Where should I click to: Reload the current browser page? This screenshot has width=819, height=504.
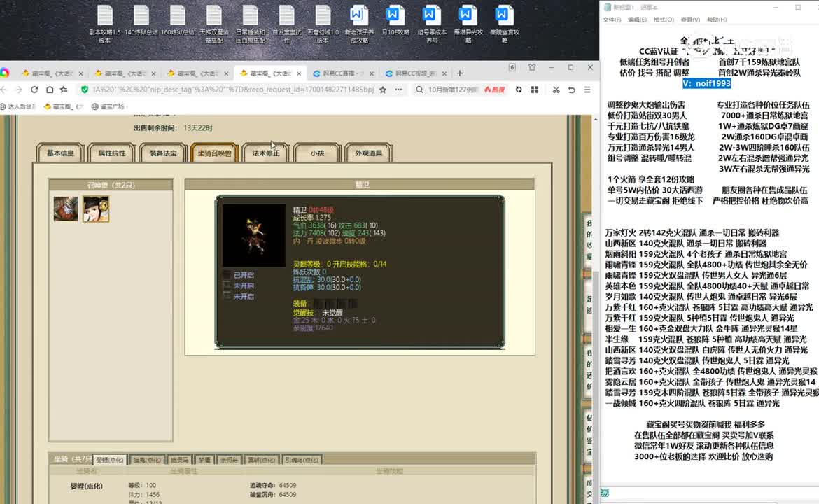click(x=34, y=90)
